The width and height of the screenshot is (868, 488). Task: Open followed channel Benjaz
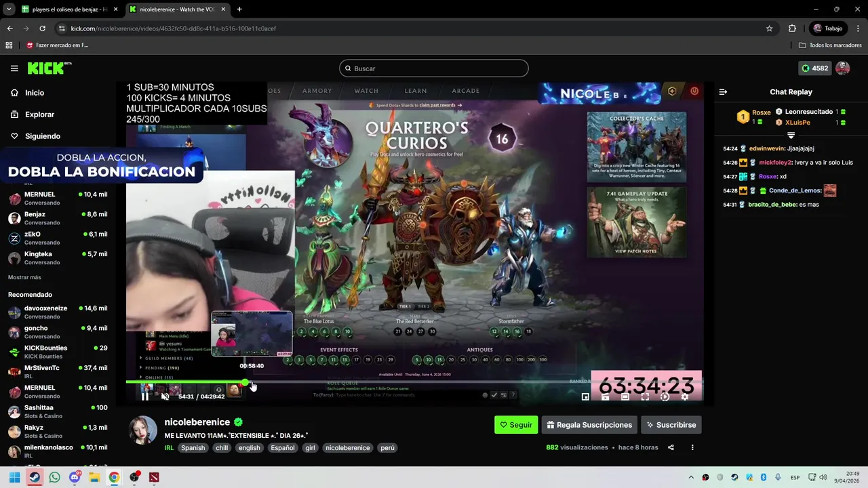coord(58,218)
